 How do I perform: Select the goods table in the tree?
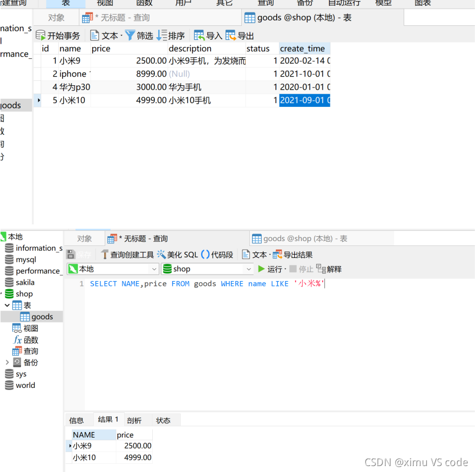[x=37, y=317]
